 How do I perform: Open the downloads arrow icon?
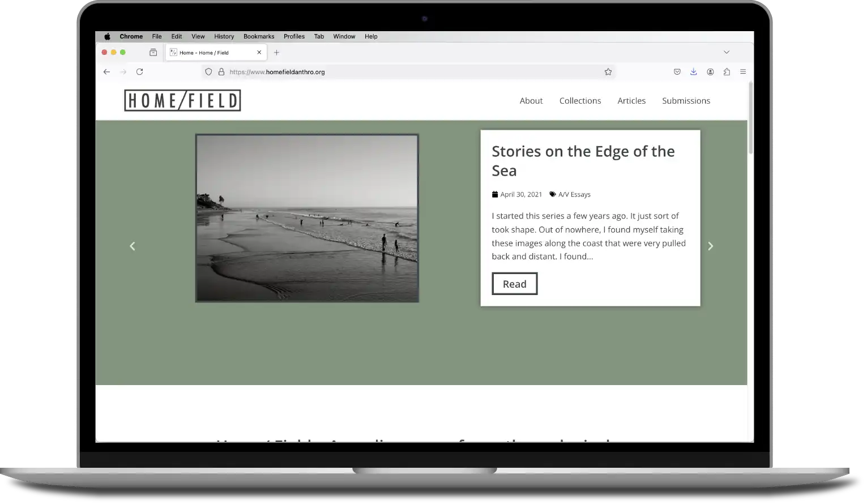pos(693,72)
